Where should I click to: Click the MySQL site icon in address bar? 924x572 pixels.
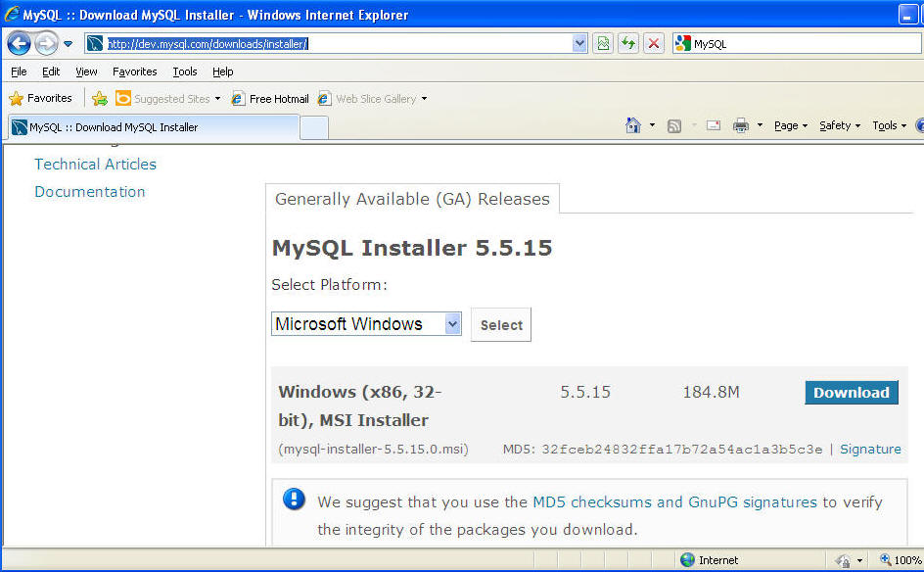coord(94,44)
